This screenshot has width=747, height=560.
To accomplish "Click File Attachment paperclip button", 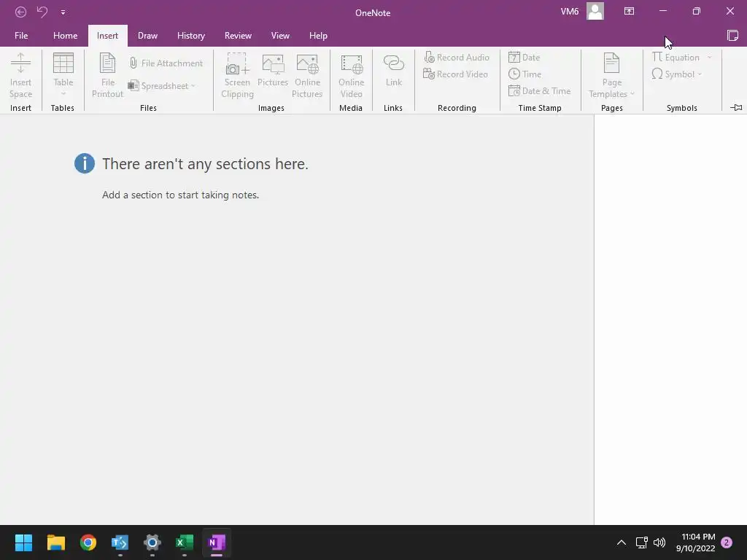I will point(166,63).
